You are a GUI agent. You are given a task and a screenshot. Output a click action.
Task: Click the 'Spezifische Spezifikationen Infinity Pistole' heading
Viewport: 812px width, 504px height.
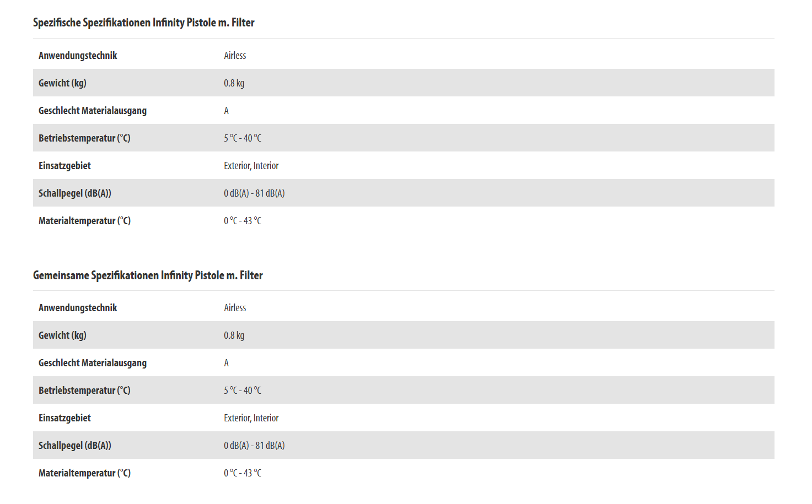point(143,23)
